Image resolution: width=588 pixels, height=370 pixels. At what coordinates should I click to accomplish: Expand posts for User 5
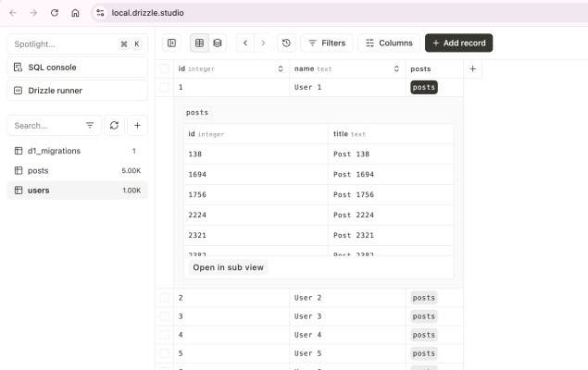point(424,353)
